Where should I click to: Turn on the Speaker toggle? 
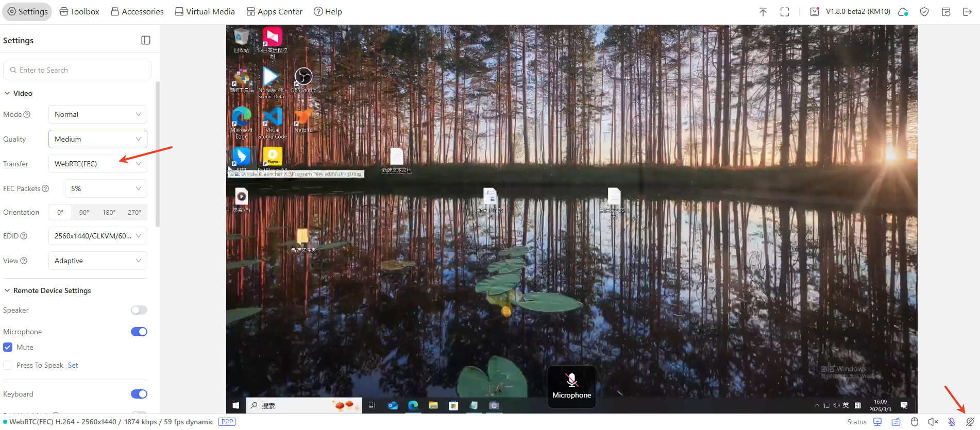tap(139, 310)
